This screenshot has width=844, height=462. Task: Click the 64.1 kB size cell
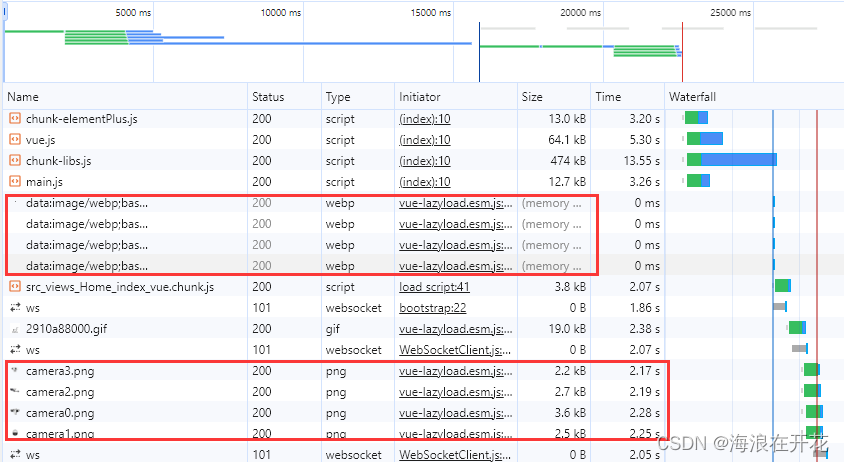point(567,139)
